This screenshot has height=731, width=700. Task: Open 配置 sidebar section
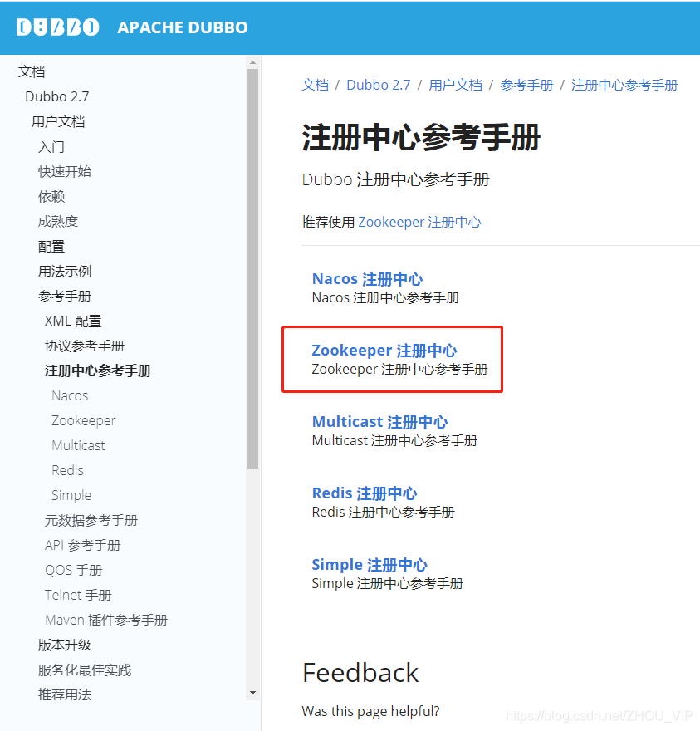tap(51, 247)
